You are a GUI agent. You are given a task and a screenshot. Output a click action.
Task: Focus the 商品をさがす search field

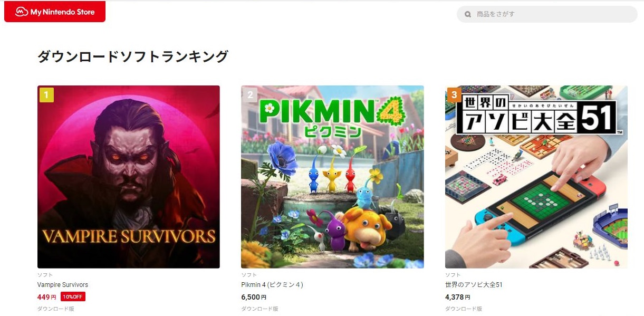[x=547, y=14]
